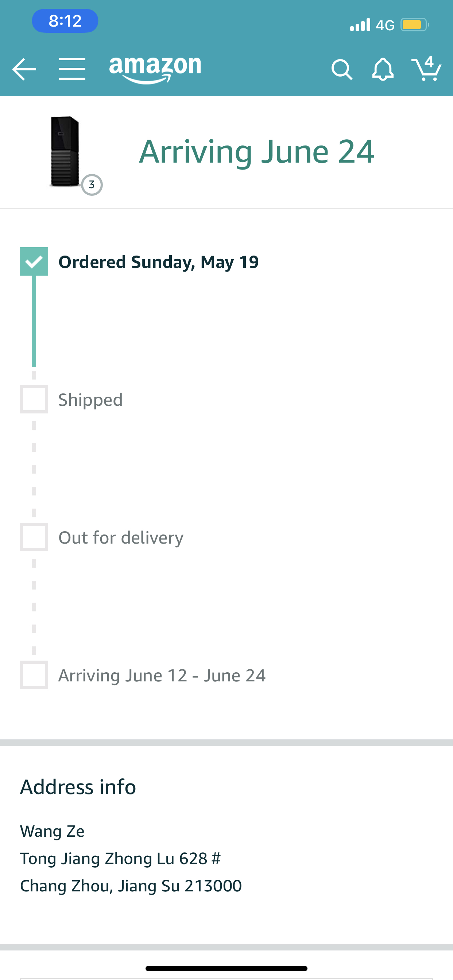This screenshot has height=980, width=453.
Task: Tap the battery indicator in status bar
Action: tap(414, 25)
